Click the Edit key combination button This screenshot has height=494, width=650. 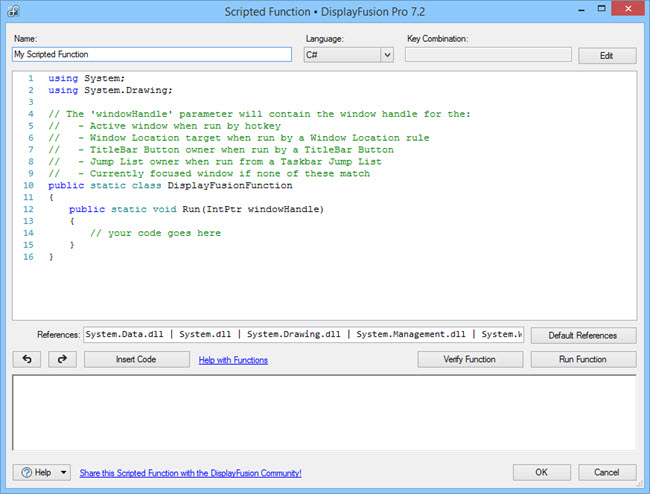coord(607,56)
